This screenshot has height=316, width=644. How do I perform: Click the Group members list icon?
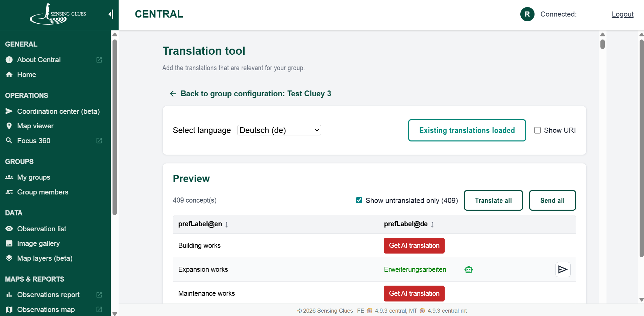coord(9,192)
